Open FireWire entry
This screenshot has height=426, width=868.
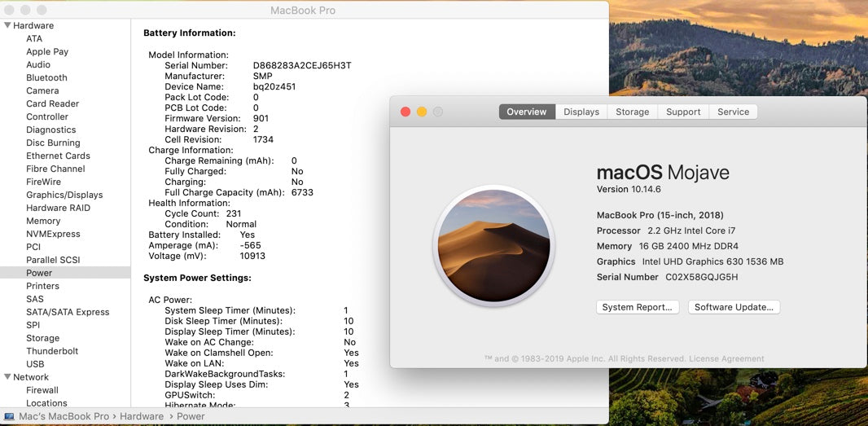click(44, 182)
